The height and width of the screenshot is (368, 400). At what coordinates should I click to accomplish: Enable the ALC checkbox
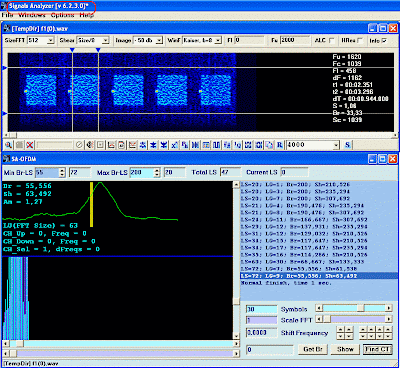332,40
